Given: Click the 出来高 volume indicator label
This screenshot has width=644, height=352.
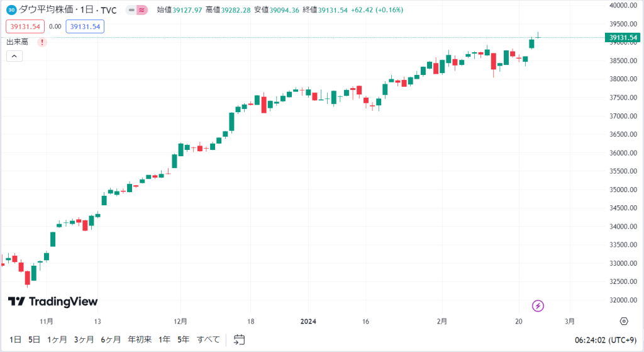Looking at the screenshot, I should 17,42.
